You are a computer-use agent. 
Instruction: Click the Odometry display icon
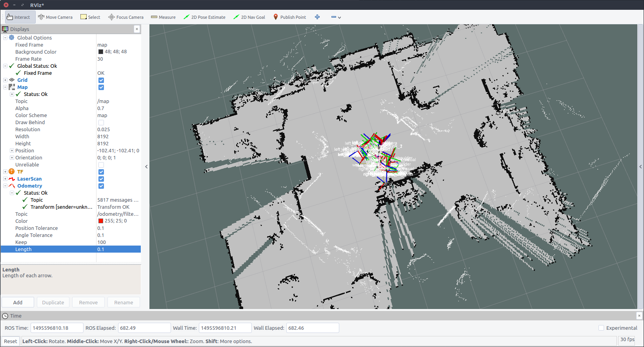tap(12, 186)
